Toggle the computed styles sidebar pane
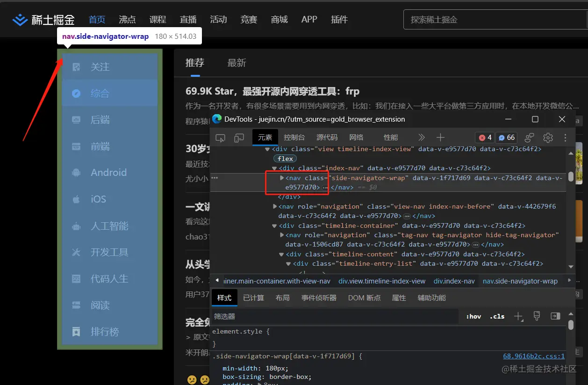This screenshot has height=385, width=588. pyautogui.click(x=555, y=316)
